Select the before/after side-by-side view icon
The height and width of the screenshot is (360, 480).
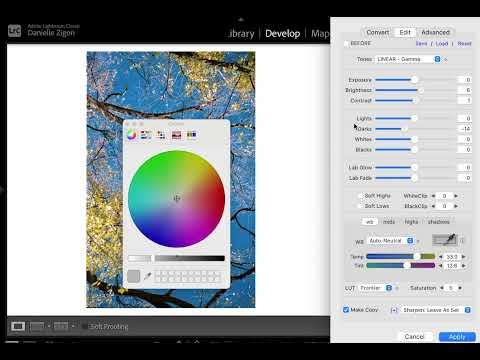(x=37, y=326)
